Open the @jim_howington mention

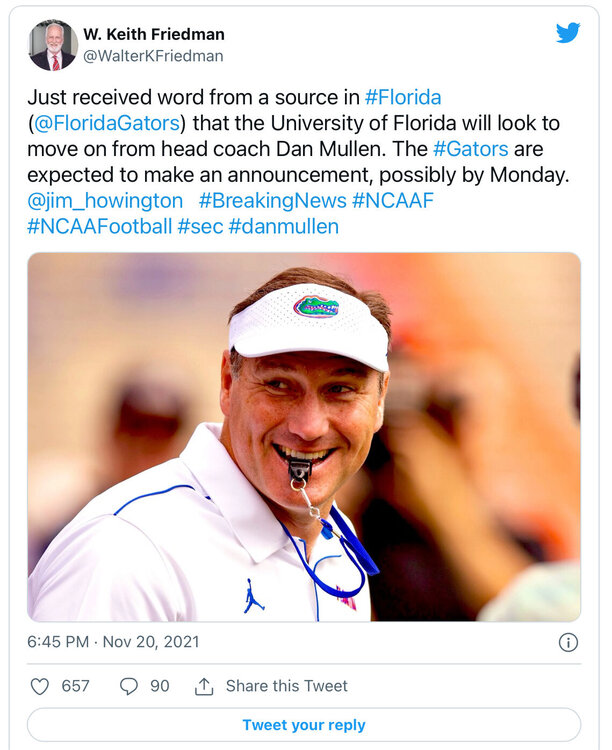pyautogui.click(x=105, y=200)
